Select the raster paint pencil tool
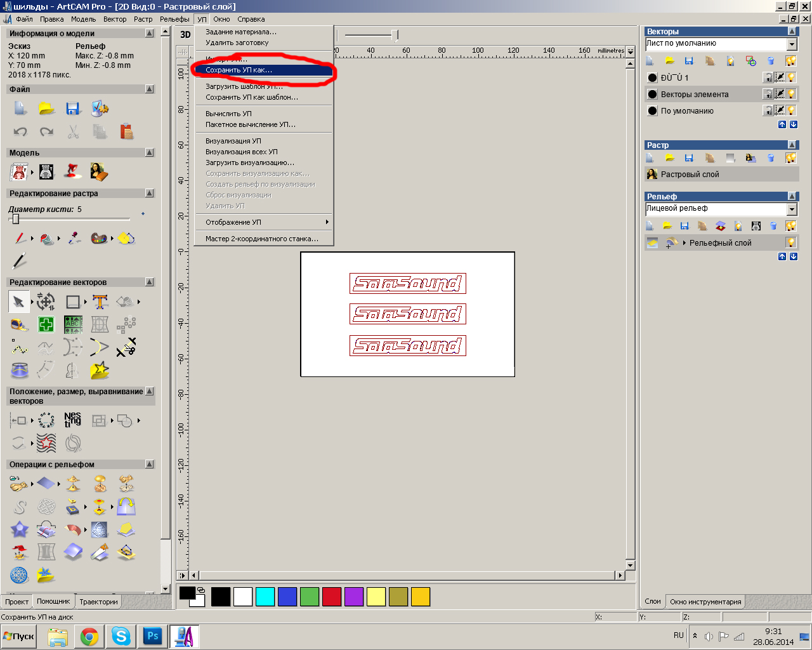 pos(20,239)
